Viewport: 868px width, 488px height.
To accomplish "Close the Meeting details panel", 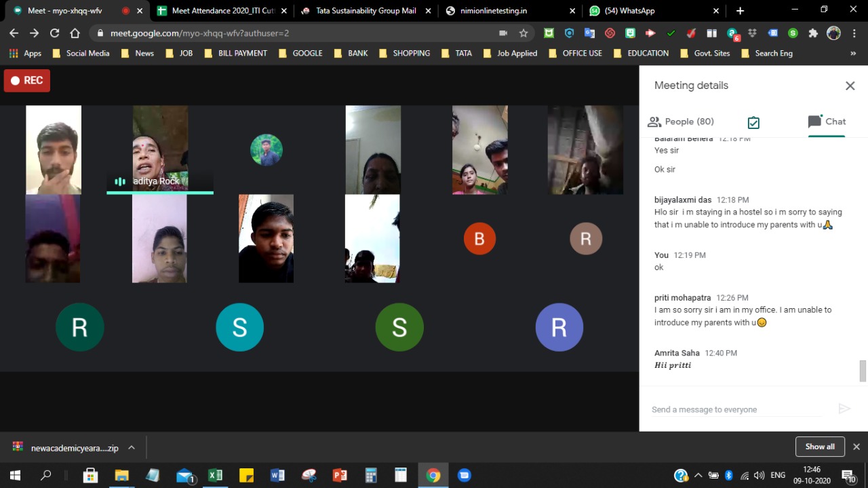I will [x=850, y=86].
